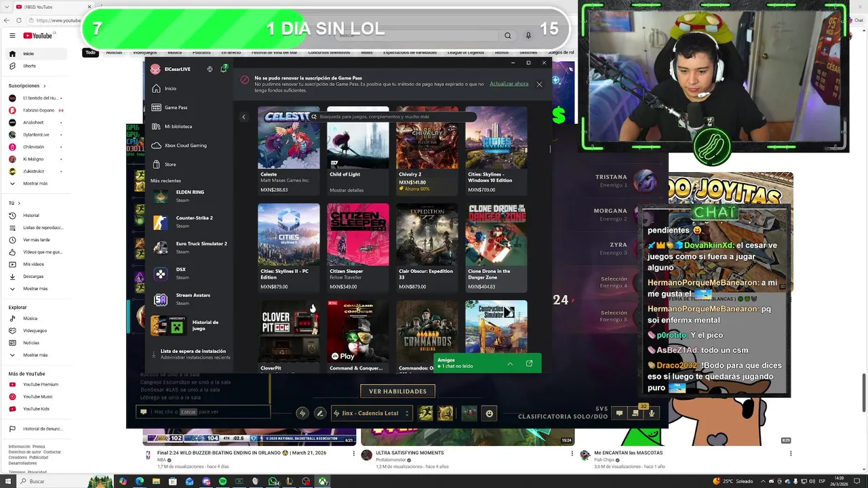Toggle the League voice microphone button
This screenshot has width=868, height=488.
coord(652,413)
